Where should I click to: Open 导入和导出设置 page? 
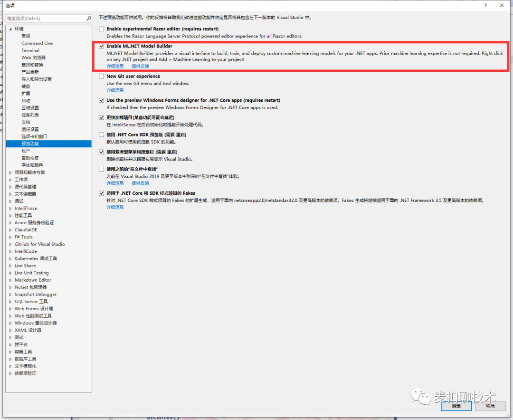pyautogui.click(x=37, y=79)
